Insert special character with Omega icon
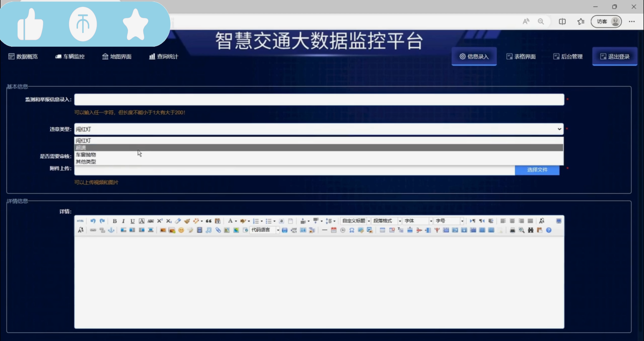The image size is (644, 341). coord(352,230)
